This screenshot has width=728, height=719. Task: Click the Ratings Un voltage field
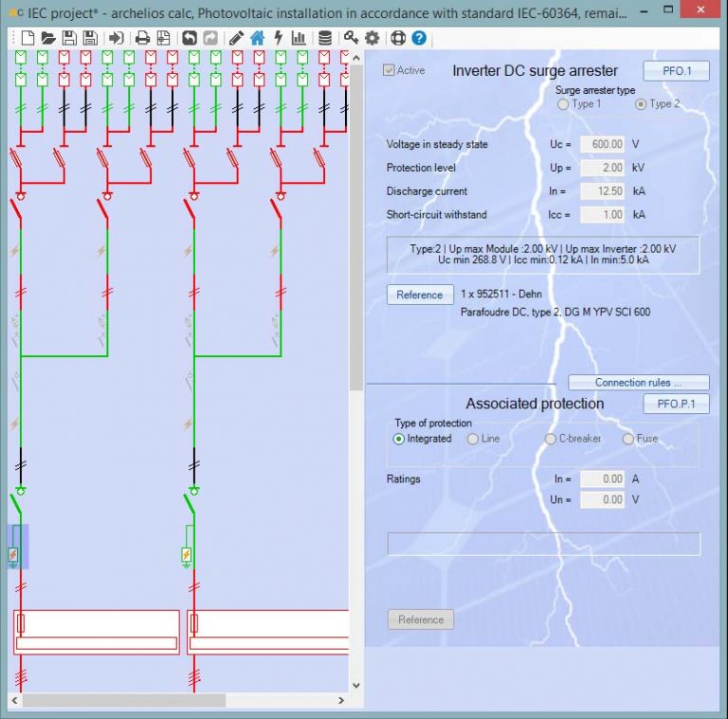(602, 499)
